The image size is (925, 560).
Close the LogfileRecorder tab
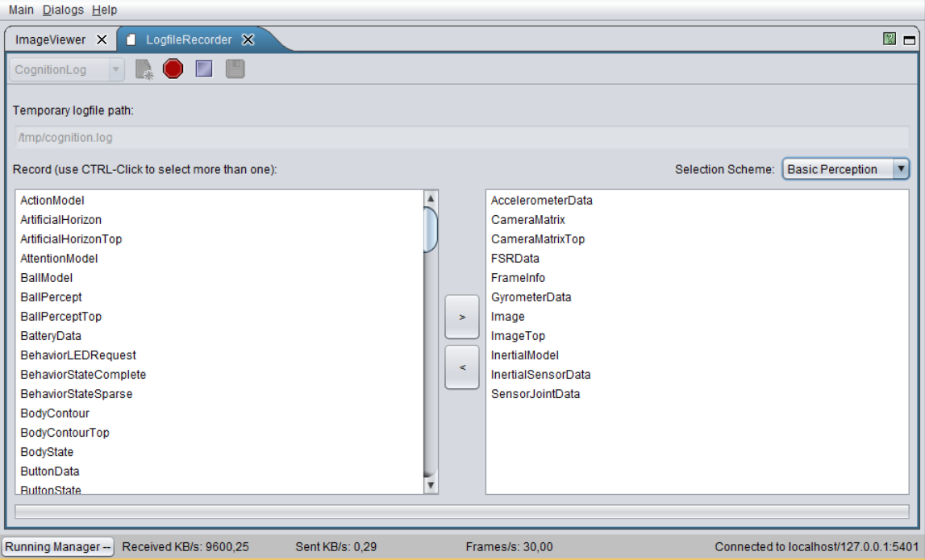pos(248,39)
